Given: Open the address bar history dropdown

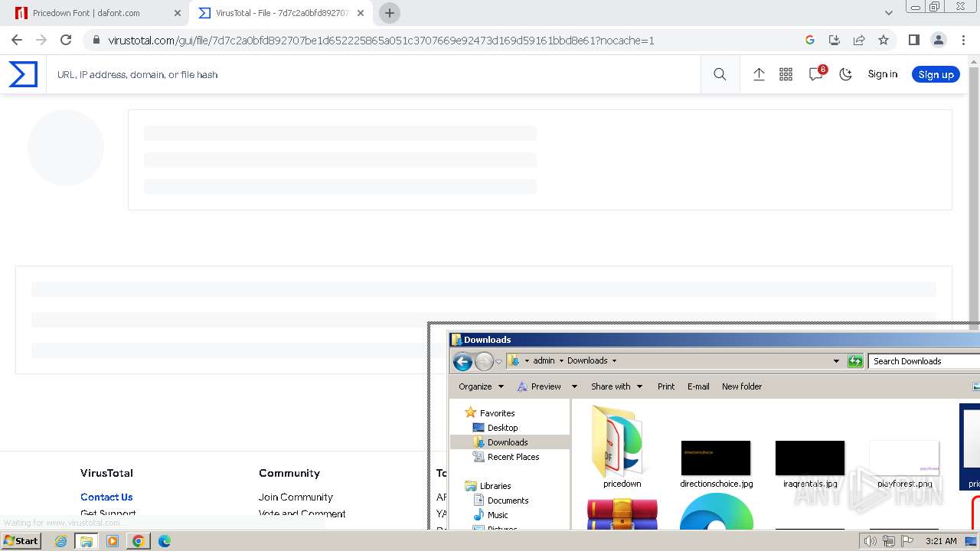Looking at the screenshot, I should pos(836,360).
